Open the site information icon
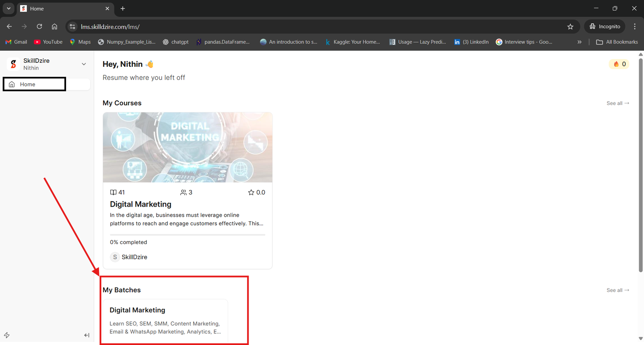 (72, 27)
